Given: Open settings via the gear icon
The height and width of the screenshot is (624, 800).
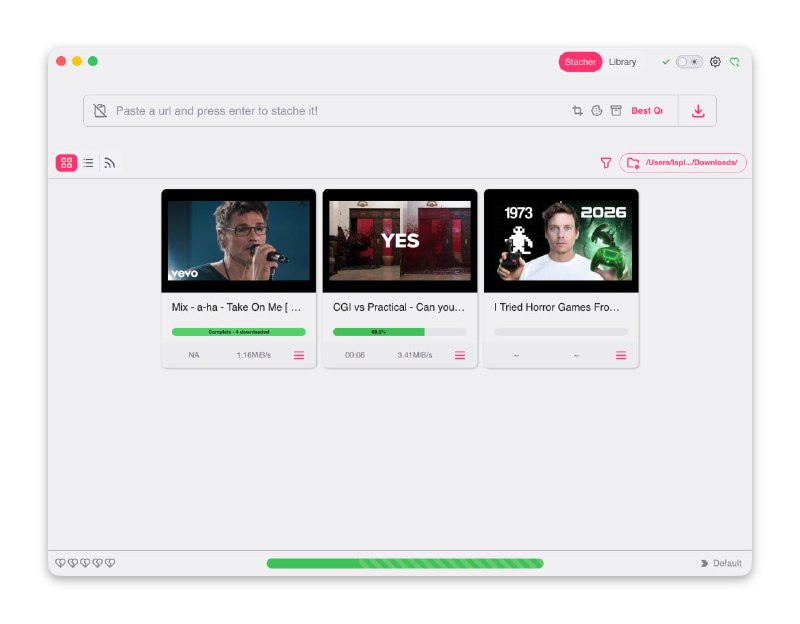Looking at the screenshot, I should coord(715,62).
